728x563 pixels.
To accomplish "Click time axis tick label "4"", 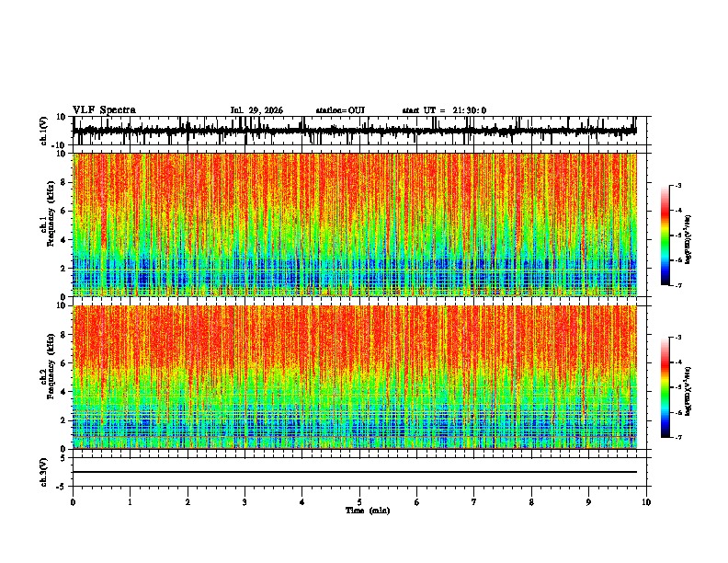I will point(302,502).
